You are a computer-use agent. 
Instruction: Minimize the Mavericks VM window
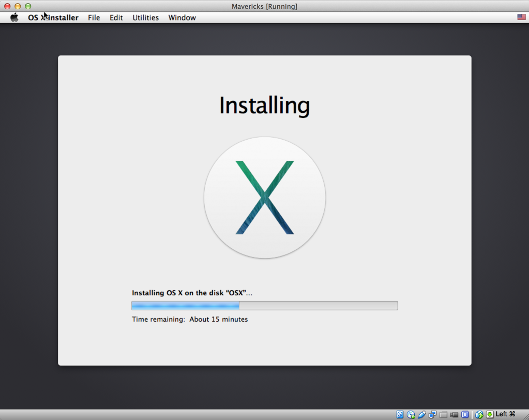[x=18, y=6]
